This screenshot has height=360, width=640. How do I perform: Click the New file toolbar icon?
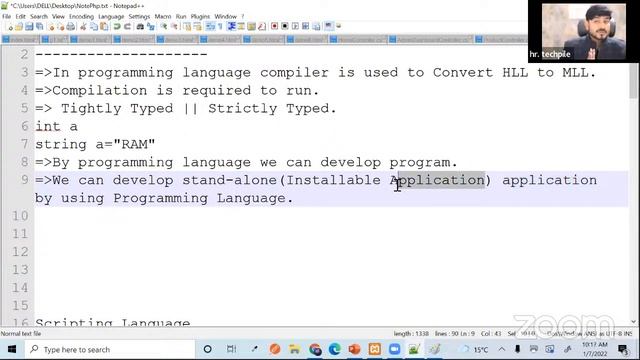[10, 27]
